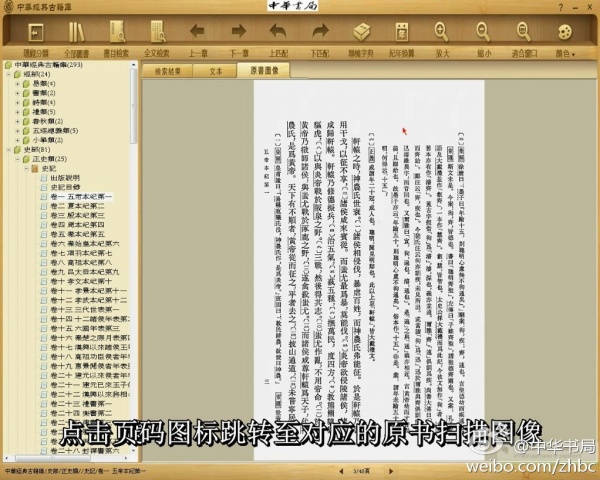
Task: Expand the 春秋類 tree node
Action: pos(17,121)
